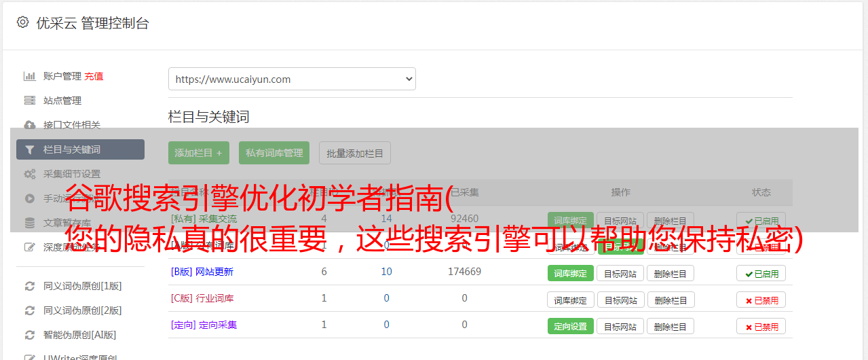
Task: Click 删除栏目 for 网站更新 row
Action: (x=671, y=273)
